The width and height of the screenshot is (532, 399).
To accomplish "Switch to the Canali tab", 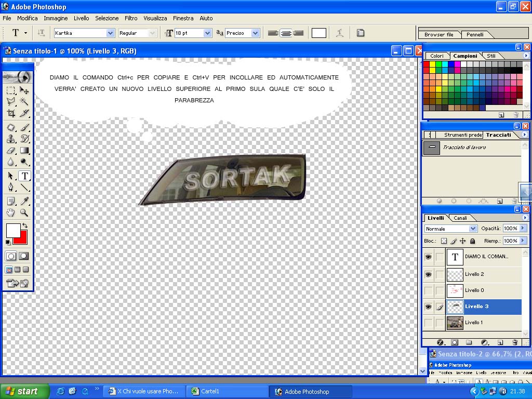I will click(x=460, y=218).
